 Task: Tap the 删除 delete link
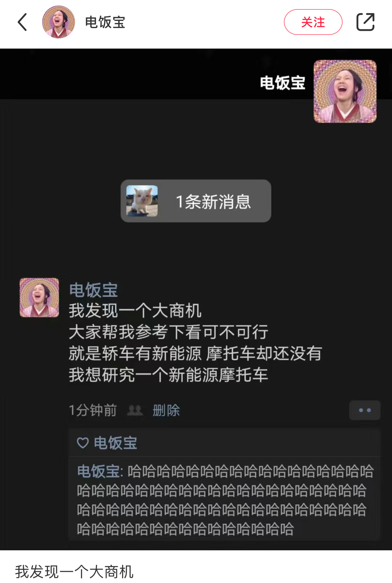click(x=166, y=410)
